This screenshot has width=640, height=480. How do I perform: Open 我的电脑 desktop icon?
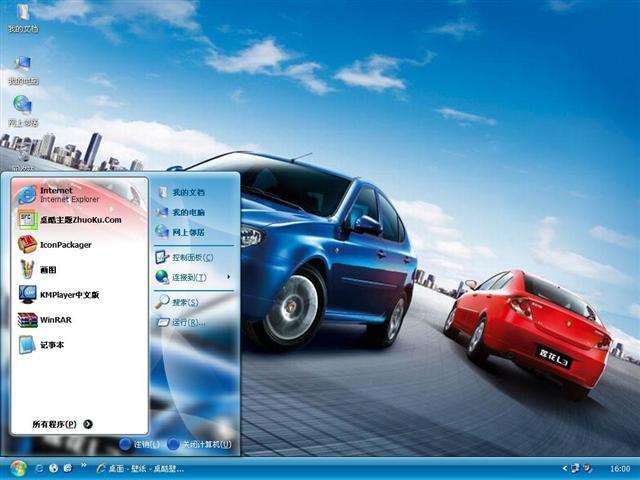pyautogui.click(x=23, y=70)
